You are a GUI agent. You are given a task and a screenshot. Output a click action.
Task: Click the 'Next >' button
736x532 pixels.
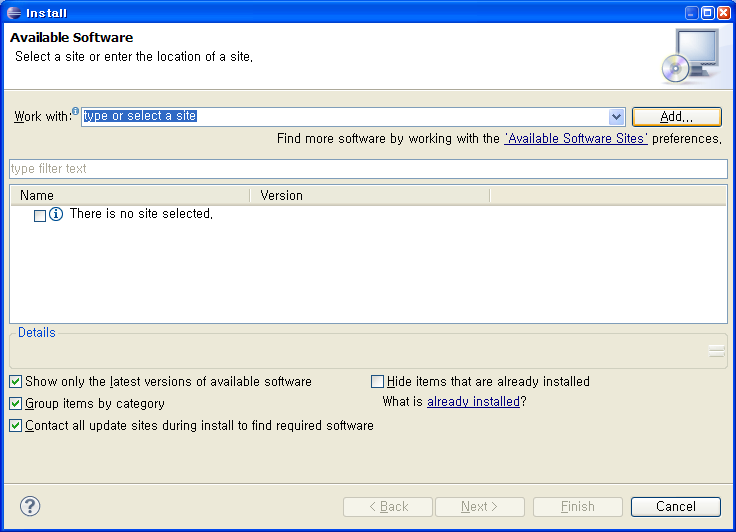click(480, 507)
